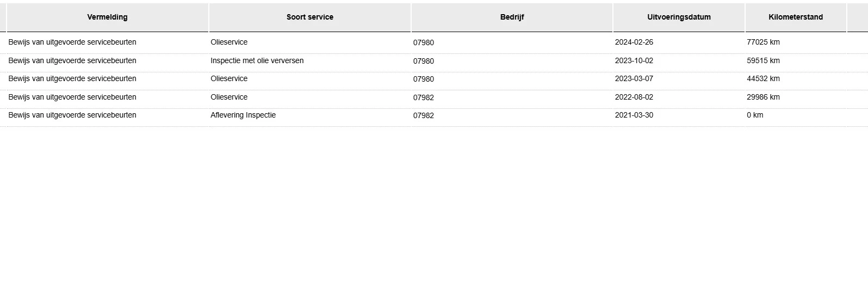This screenshot has height=307, width=868.
Task: Select the Inspectie met olie verversen entry
Action: (x=257, y=61)
